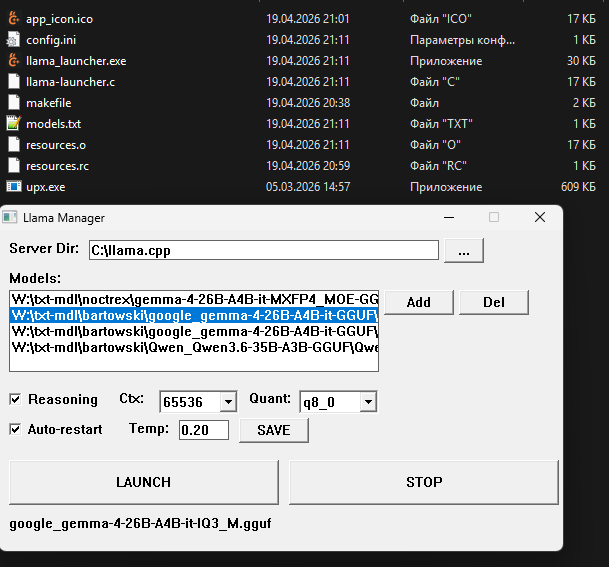Click the Del model button
This screenshot has width=609, height=567.
[x=494, y=302]
